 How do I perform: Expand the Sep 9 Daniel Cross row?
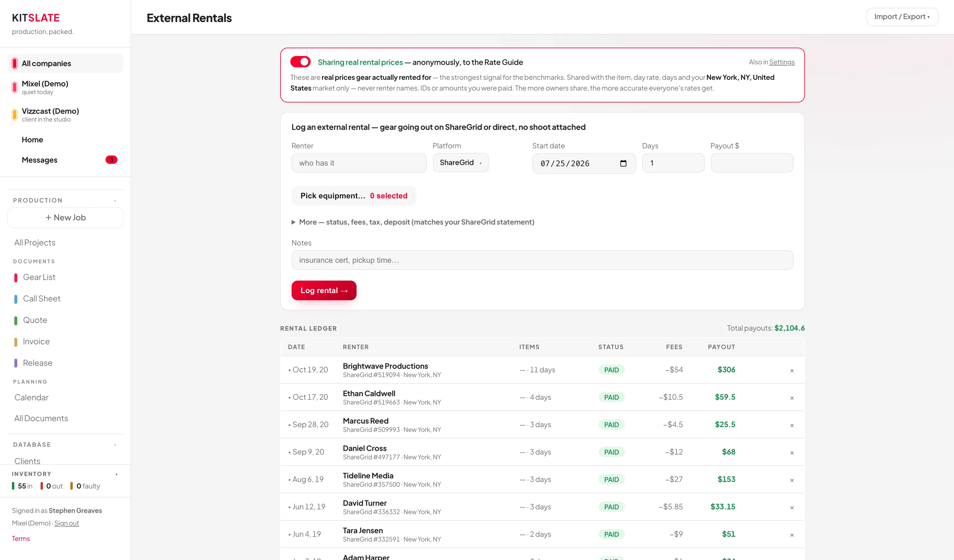289,452
